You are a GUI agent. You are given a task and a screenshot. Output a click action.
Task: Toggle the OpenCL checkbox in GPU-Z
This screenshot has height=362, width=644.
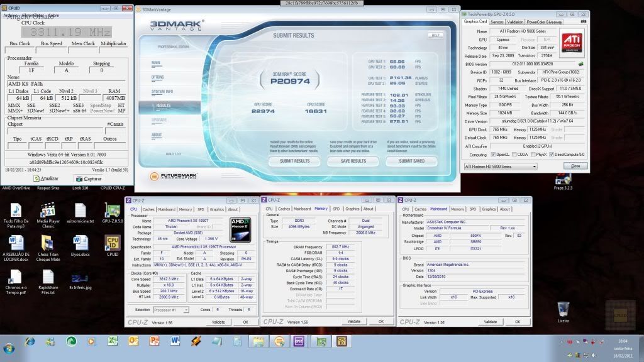494,154
